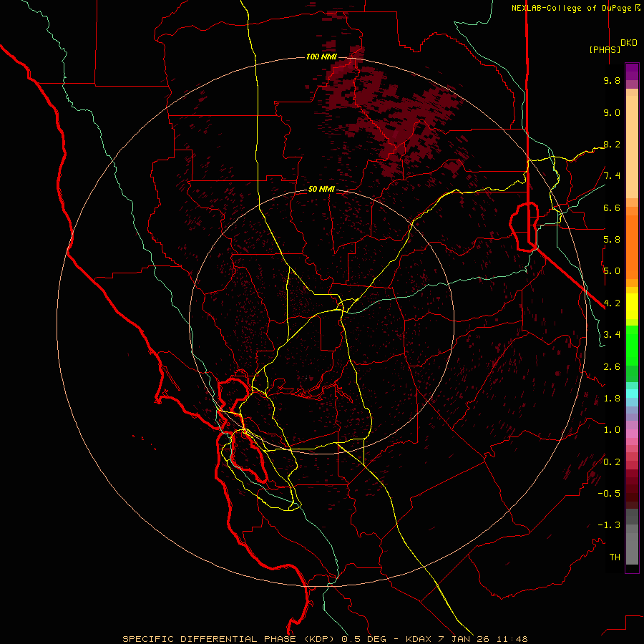
Task: Click the [PHAS] units label
Action: click(x=605, y=49)
